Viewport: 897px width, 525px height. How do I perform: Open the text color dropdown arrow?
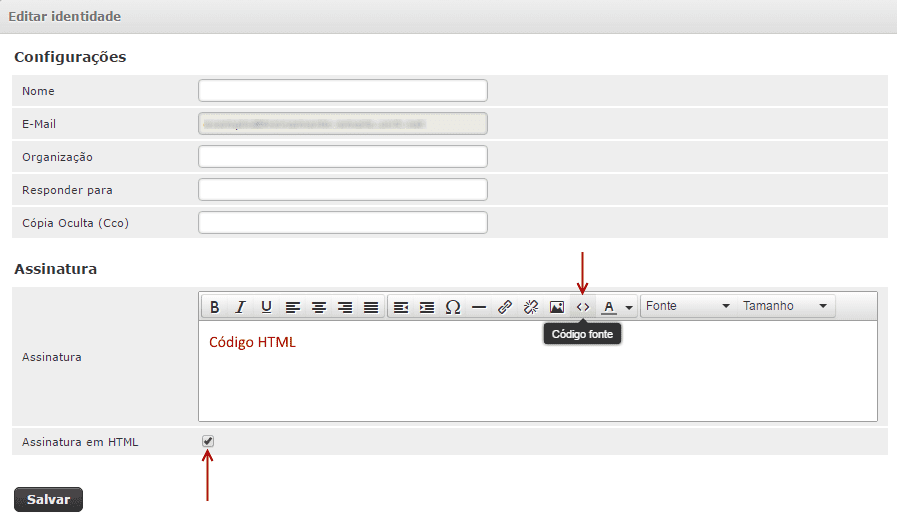(629, 307)
